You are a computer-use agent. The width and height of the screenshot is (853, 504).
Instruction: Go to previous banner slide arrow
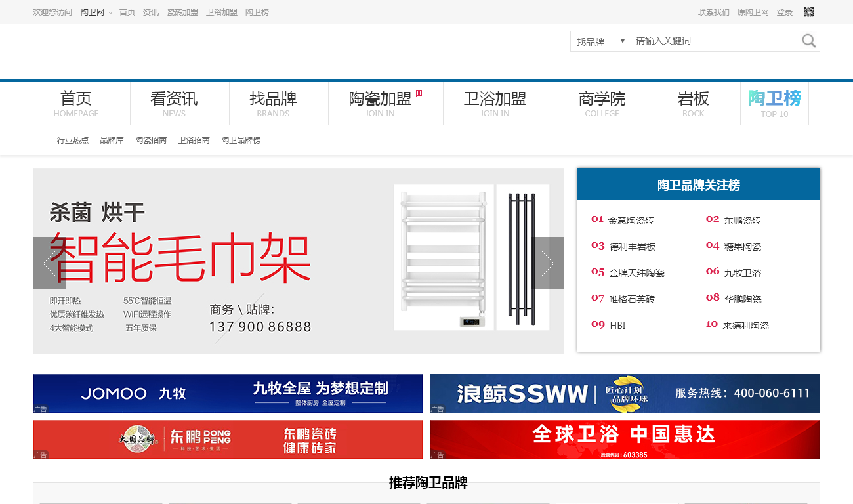pyautogui.click(x=49, y=263)
